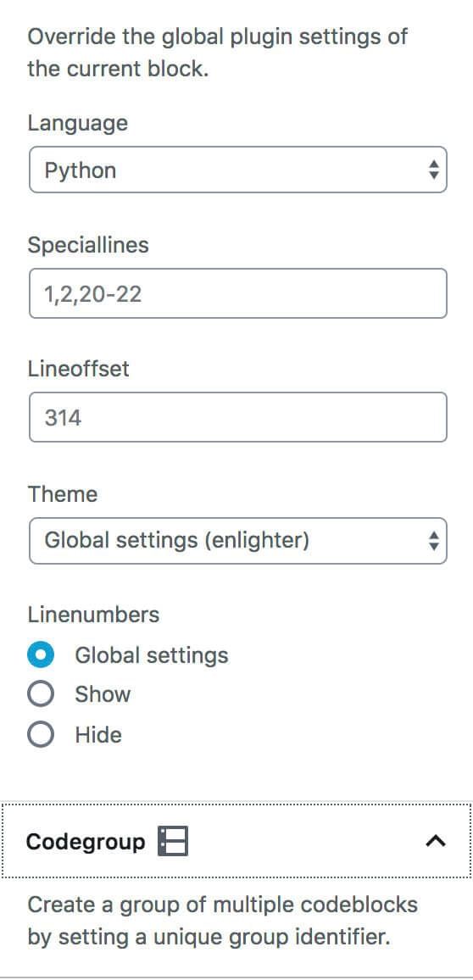Viewport: 473px width, 980px height.
Task: Open the Theme dropdown Global settings (enlighter)
Action: click(237, 541)
